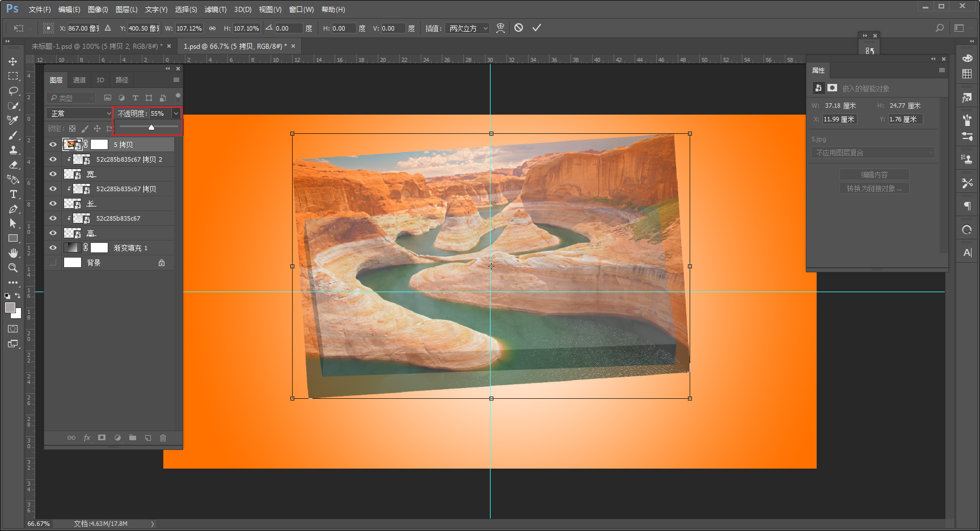Toggle the maintain aspect ratio link

212,28
